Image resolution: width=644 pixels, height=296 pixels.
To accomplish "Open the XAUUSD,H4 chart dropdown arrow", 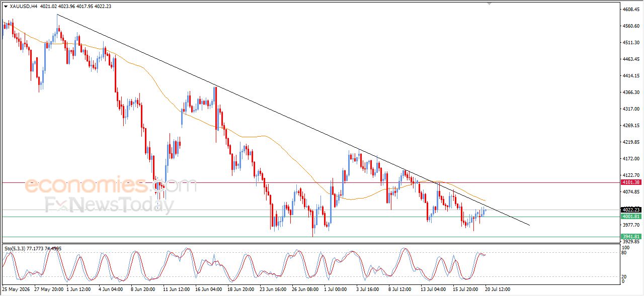I will (6, 7).
